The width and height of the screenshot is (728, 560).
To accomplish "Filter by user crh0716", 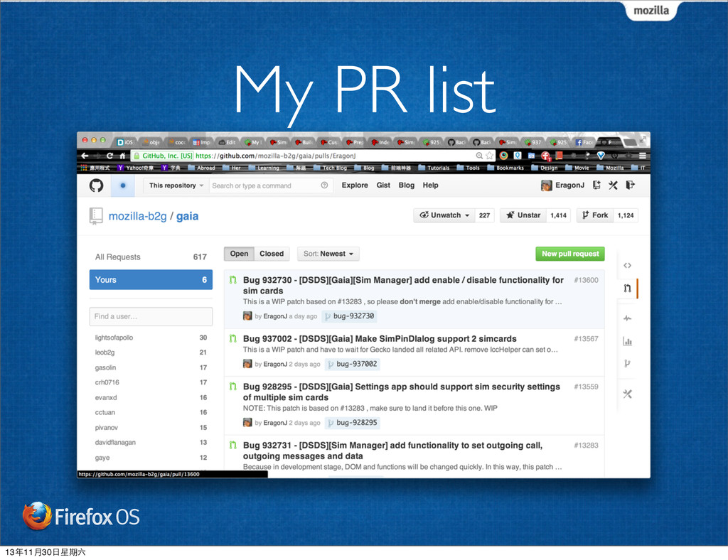I will (107, 382).
